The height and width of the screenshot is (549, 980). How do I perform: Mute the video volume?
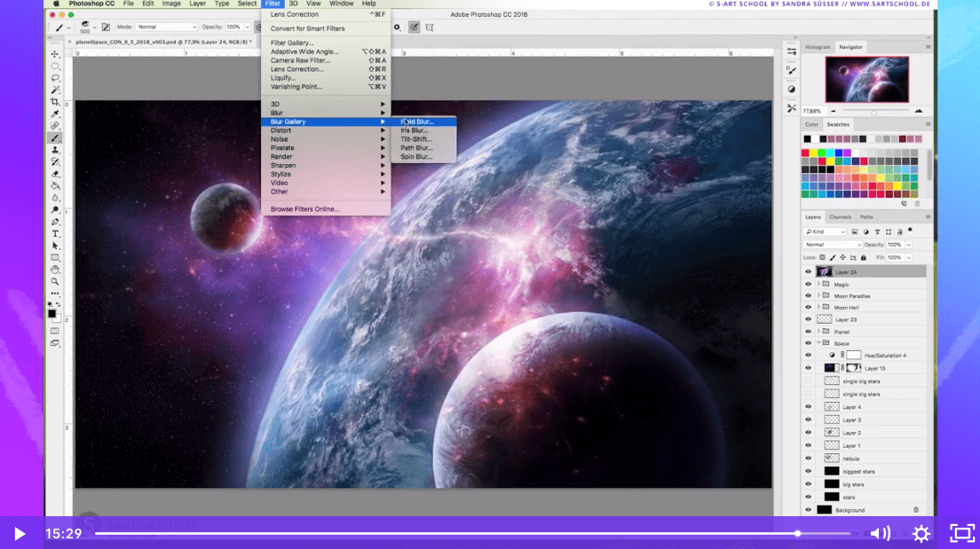(881, 534)
